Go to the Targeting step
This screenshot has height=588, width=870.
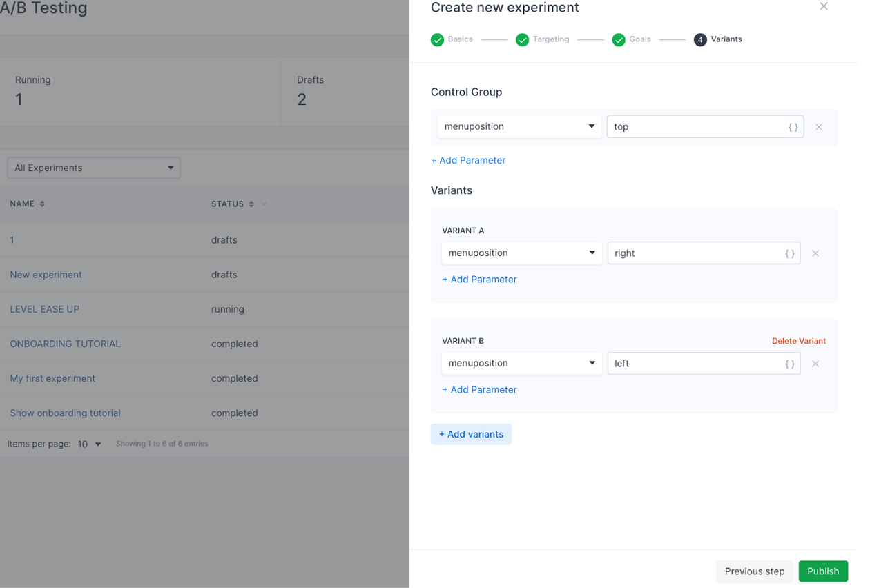[x=551, y=39]
